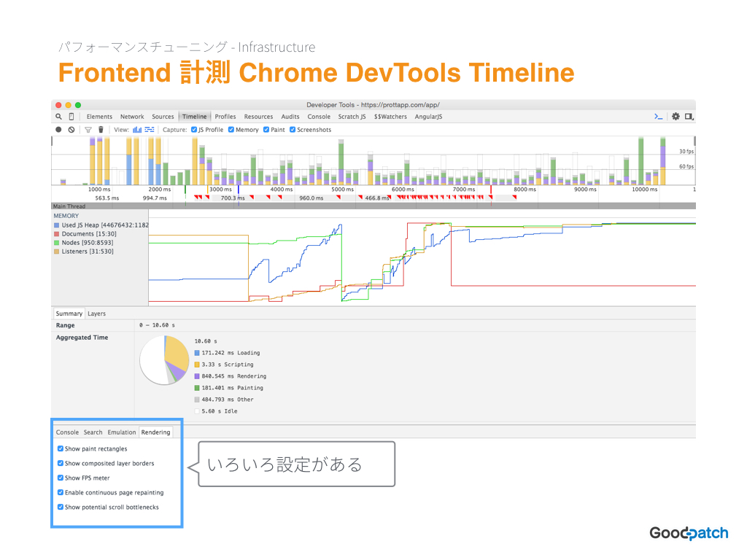Toggle the device mode phone icon
This screenshot has height=560, width=747.
point(71,117)
